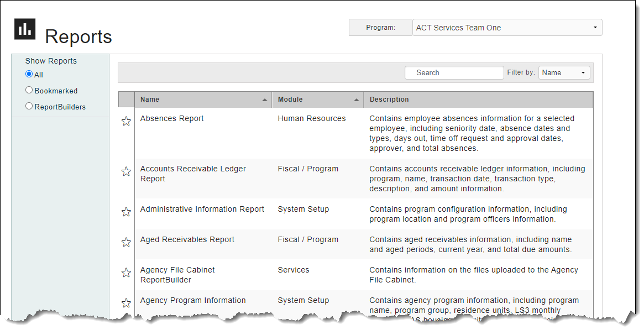Select the All reports radio button

(x=29, y=74)
